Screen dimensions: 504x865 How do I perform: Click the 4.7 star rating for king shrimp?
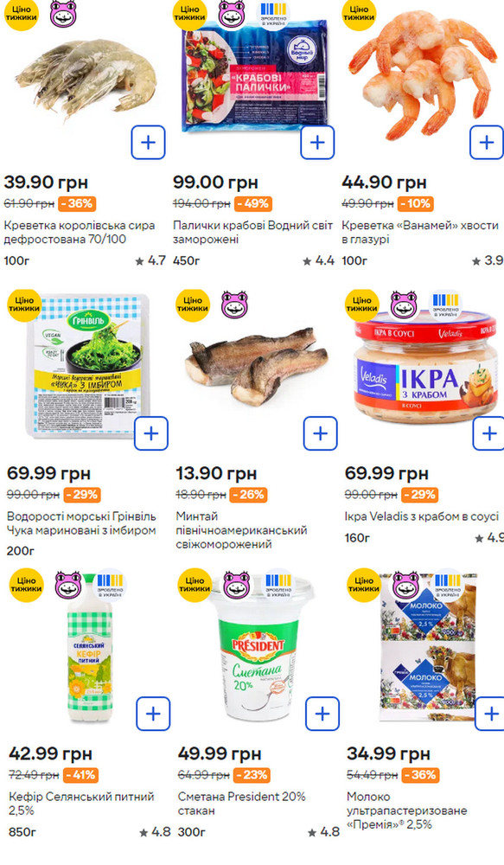[150, 260]
